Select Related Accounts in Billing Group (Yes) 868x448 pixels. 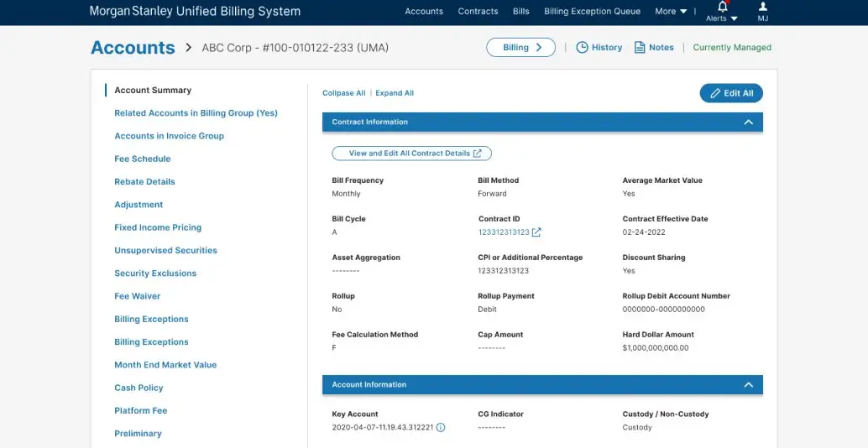click(196, 112)
